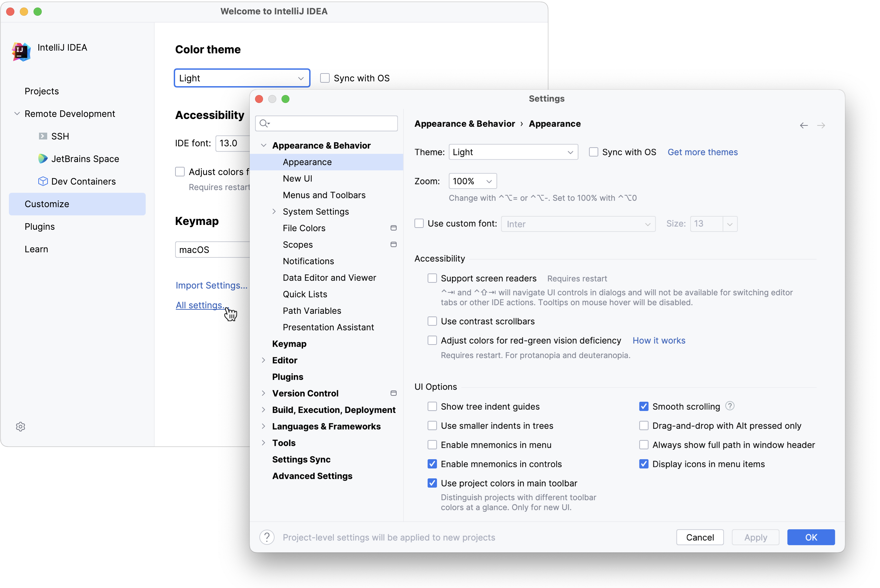
Task: Click the search magnifier icon in Settings
Action: 264,123
